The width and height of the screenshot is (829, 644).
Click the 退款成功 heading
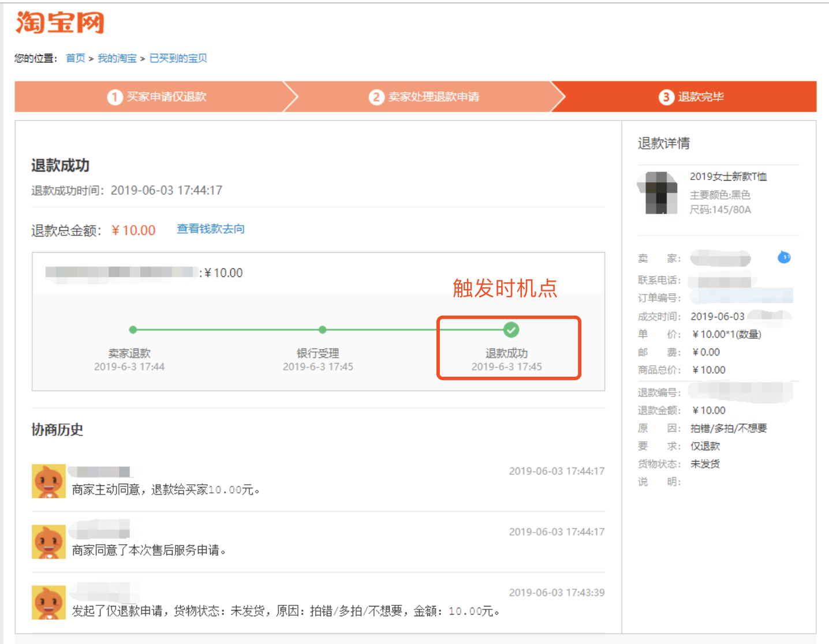click(x=60, y=166)
